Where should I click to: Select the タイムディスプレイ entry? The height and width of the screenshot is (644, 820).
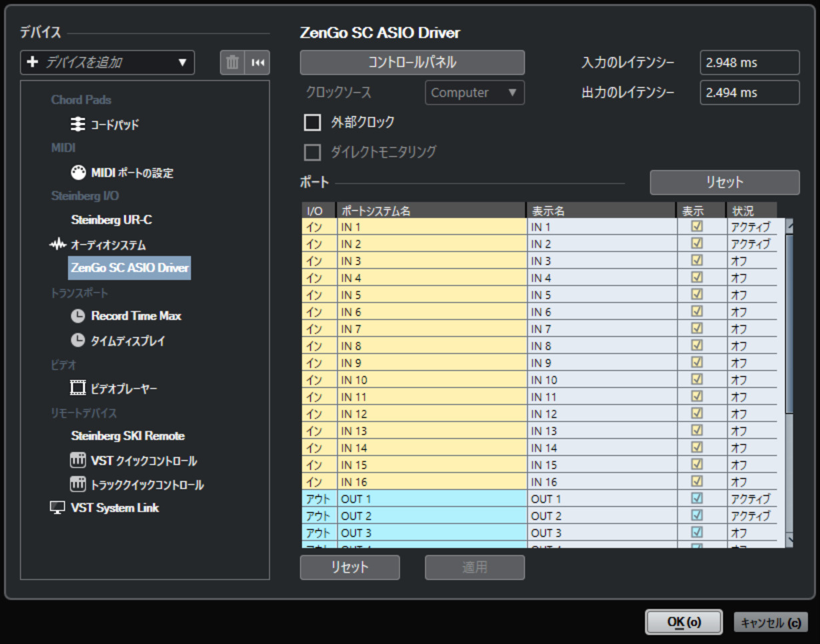coord(128,341)
